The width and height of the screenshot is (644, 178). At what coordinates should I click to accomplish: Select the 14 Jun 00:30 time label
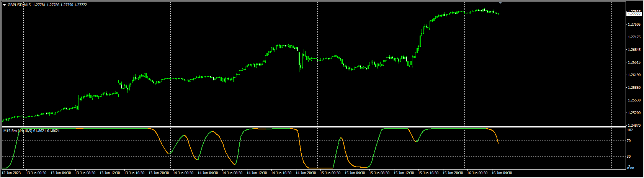(183, 173)
